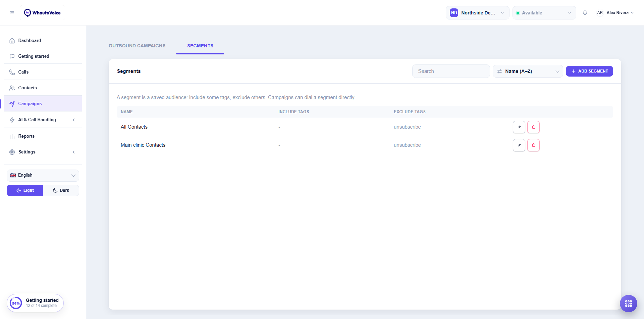Open the Getting started progress widget

tap(35, 303)
